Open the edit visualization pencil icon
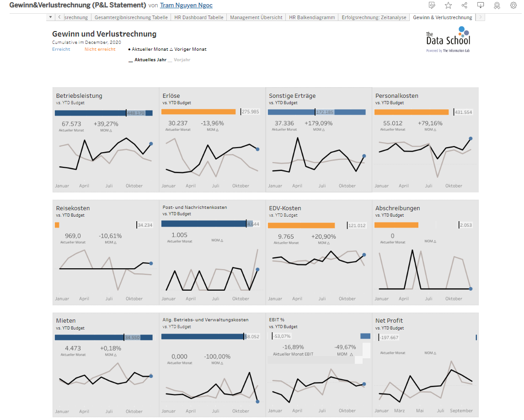This screenshot has height=420, width=524. click(432, 5)
